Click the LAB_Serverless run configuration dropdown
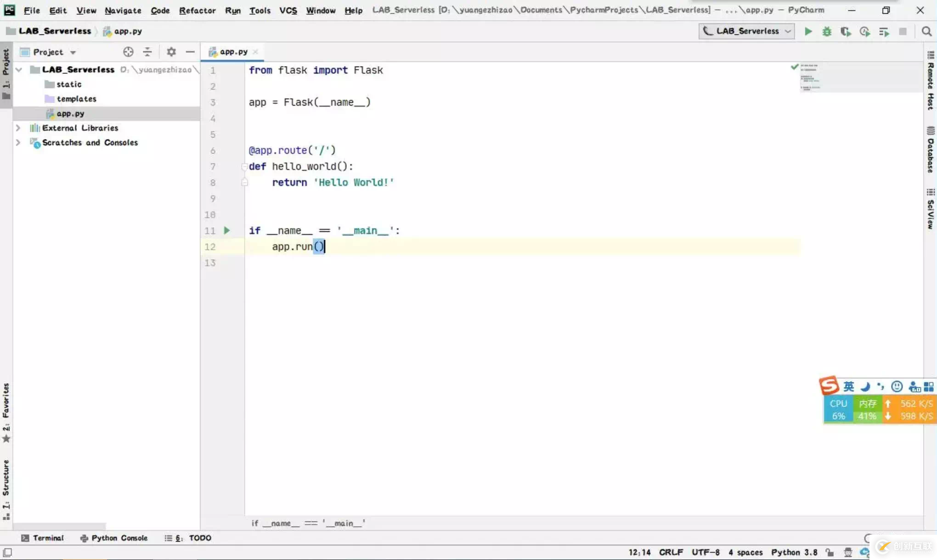This screenshot has width=937, height=560. pos(746,31)
